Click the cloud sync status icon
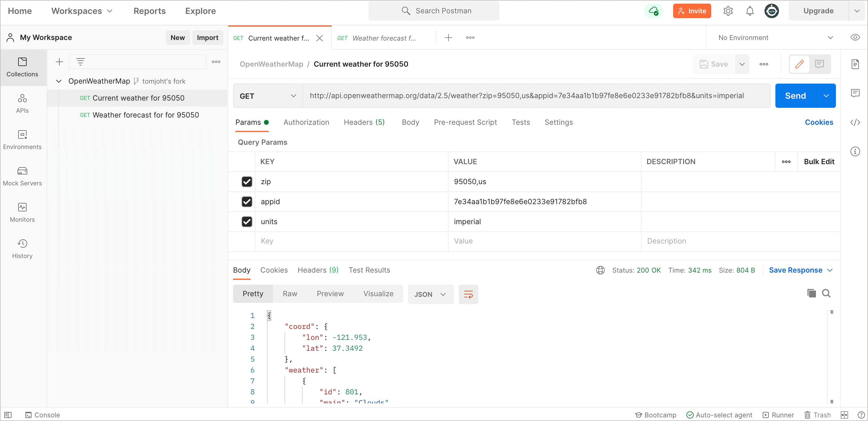 [653, 11]
